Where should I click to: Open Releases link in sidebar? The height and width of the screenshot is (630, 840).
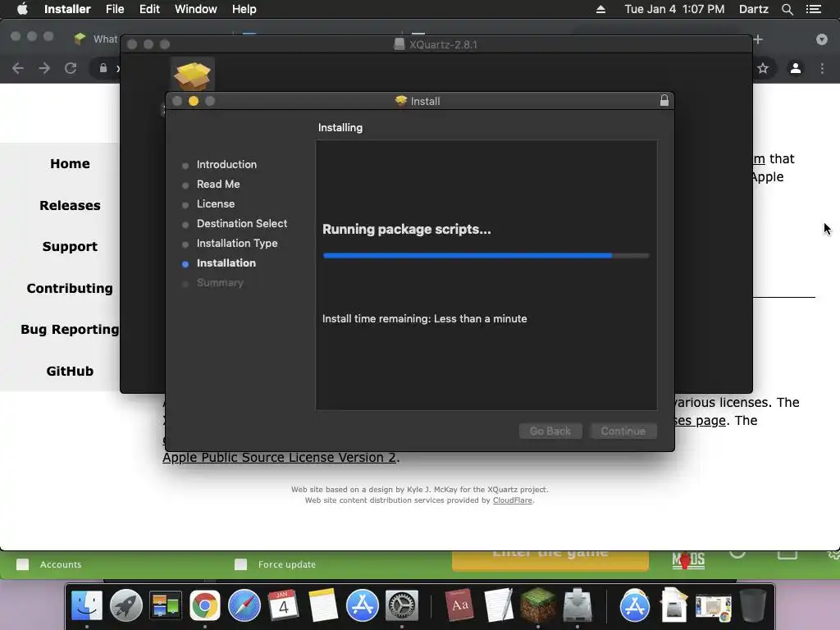tap(70, 205)
